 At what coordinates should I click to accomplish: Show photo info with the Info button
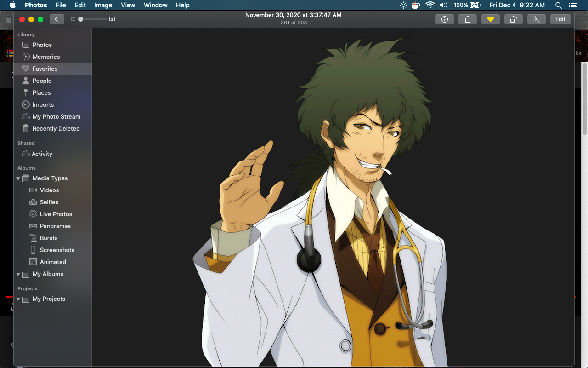[x=445, y=19]
